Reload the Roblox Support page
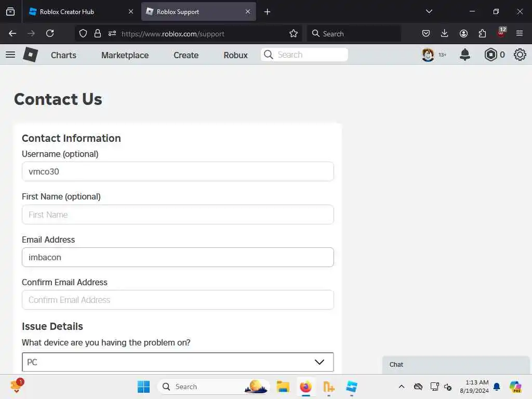 [50, 33]
